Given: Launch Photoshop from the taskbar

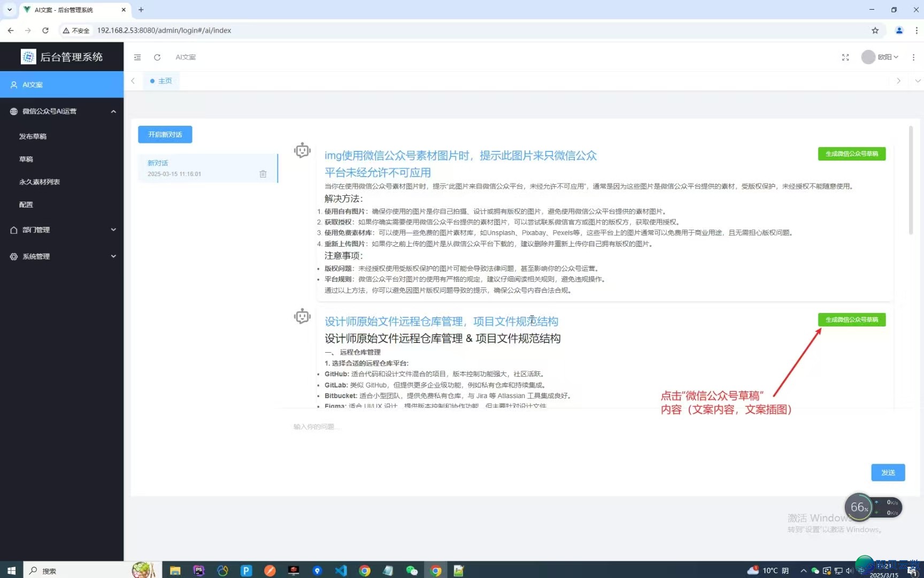Looking at the screenshot, I should [198, 571].
